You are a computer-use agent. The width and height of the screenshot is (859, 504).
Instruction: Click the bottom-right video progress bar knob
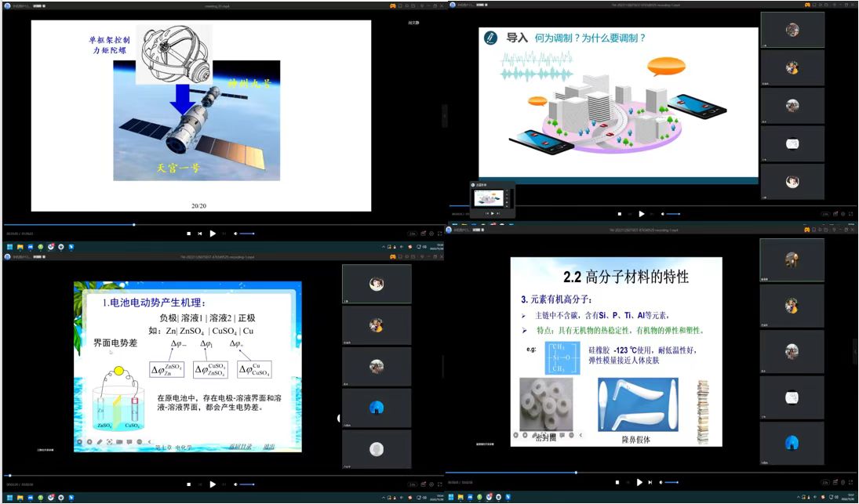(x=577, y=473)
